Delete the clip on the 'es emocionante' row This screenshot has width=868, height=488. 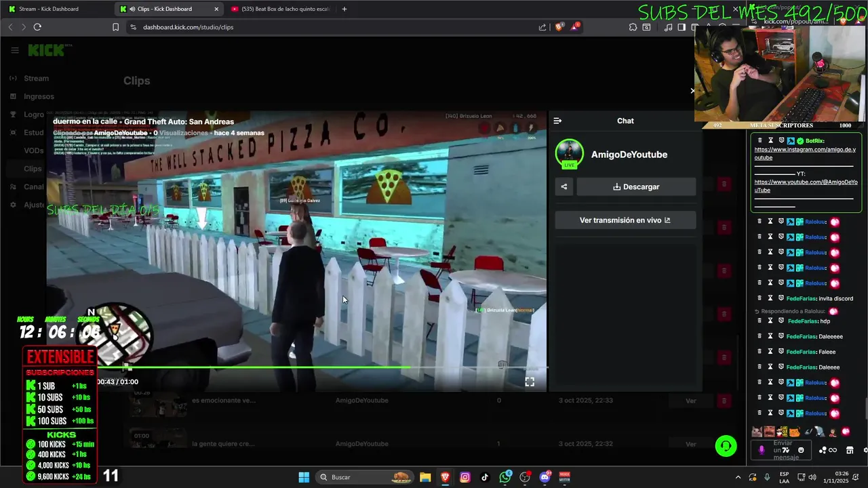click(724, 401)
